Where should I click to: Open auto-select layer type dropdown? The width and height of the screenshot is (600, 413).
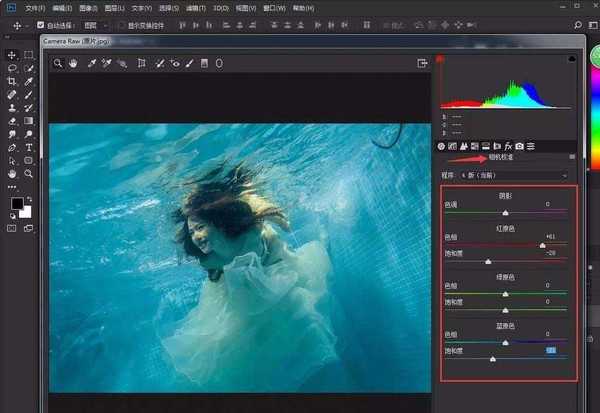[x=96, y=22]
